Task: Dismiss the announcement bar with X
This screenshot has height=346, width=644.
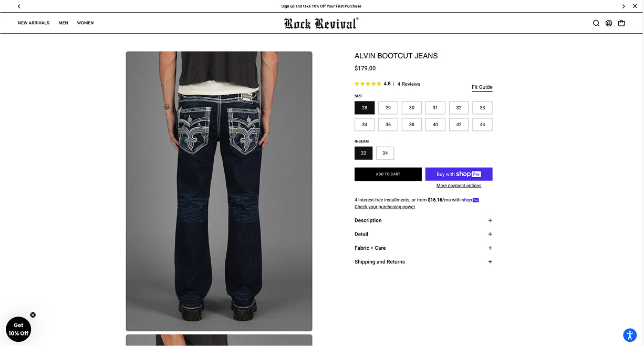Action: [635, 6]
